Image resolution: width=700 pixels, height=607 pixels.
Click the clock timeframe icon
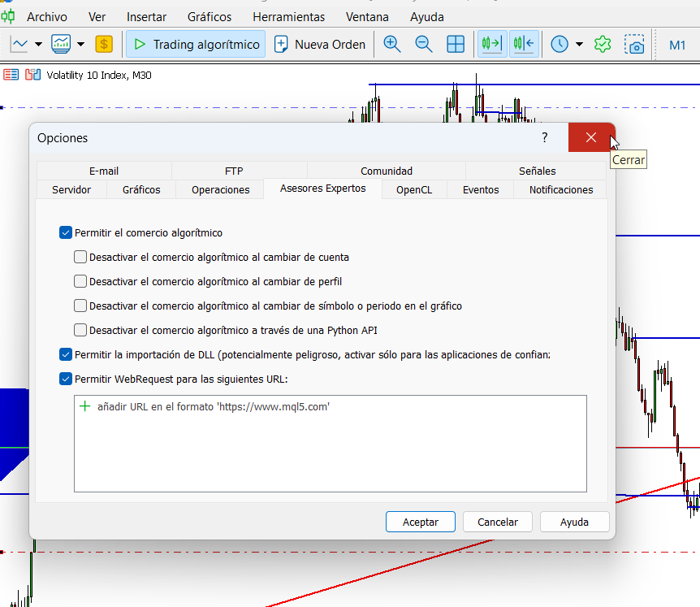click(x=560, y=44)
